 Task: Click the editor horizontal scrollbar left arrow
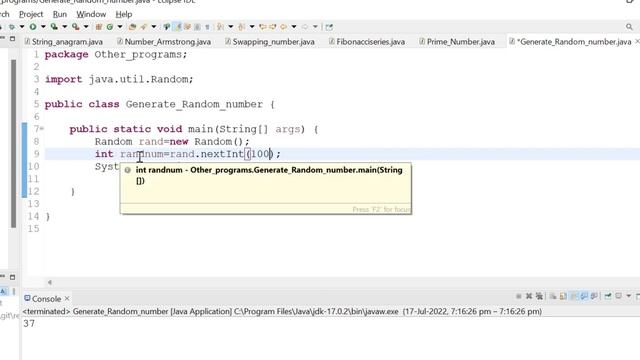click(x=50, y=282)
